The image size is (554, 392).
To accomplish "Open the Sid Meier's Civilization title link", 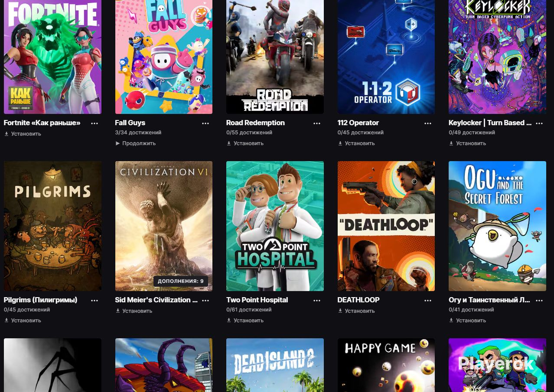I will click(x=156, y=300).
